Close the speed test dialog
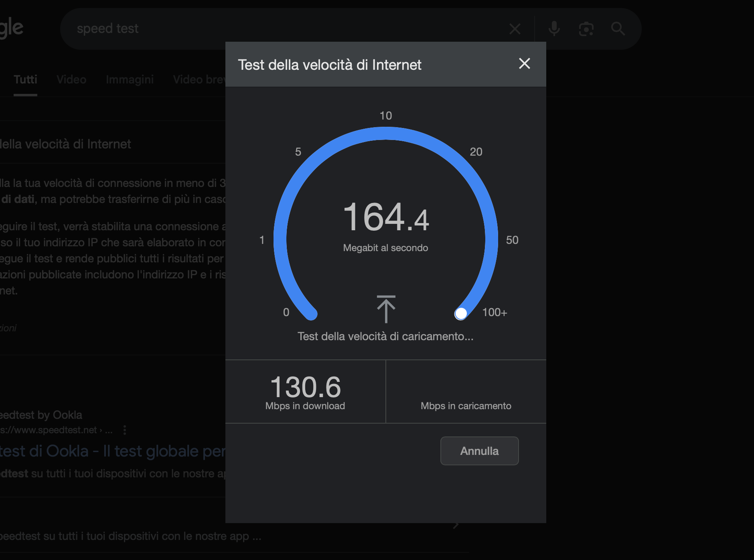This screenshot has width=754, height=560. click(x=525, y=64)
